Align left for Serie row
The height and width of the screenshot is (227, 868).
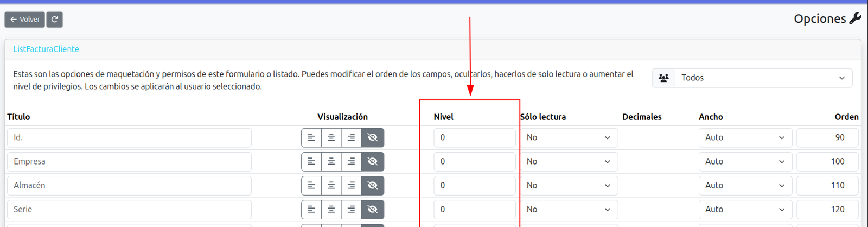(311, 209)
